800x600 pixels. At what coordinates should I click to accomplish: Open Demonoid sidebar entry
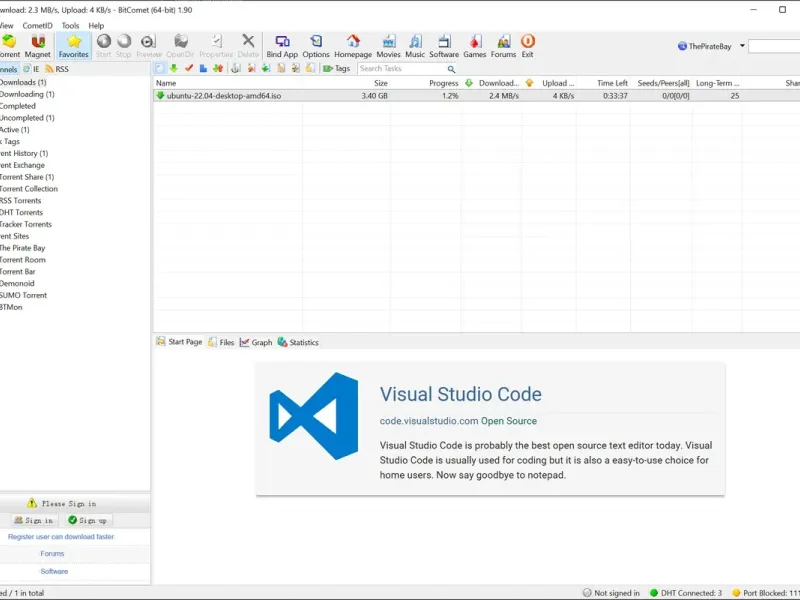click(x=17, y=283)
